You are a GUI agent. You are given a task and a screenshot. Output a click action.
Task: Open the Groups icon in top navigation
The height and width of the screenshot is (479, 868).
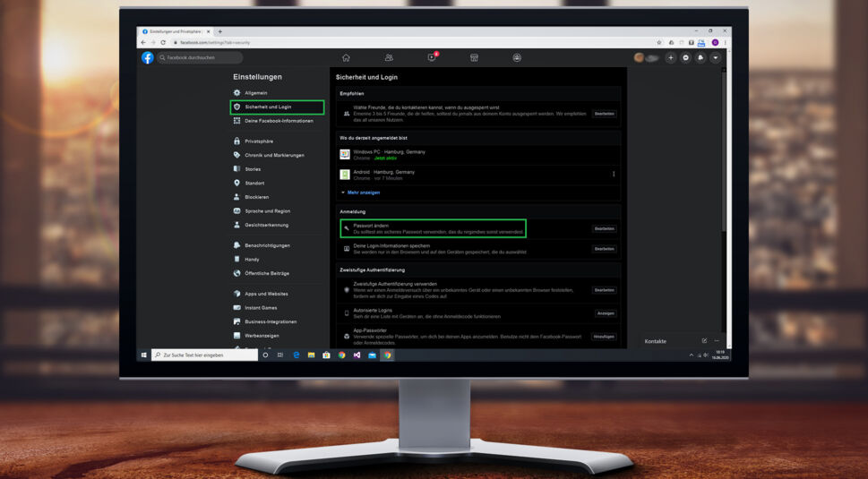click(x=517, y=57)
